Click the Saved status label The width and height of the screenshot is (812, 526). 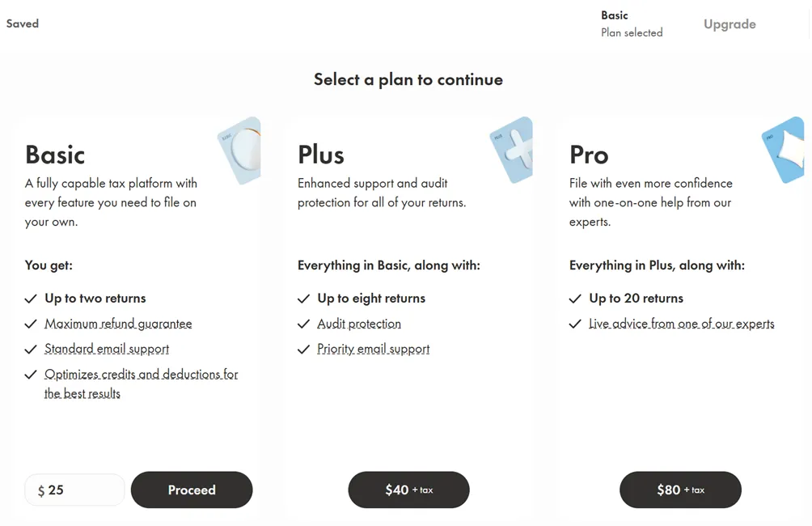point(23,23)
